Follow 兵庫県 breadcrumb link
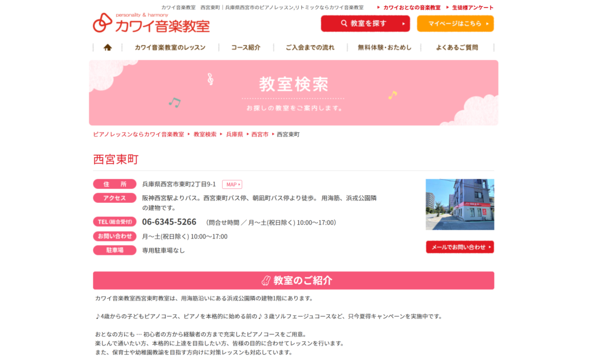 (x=235, y=134)
